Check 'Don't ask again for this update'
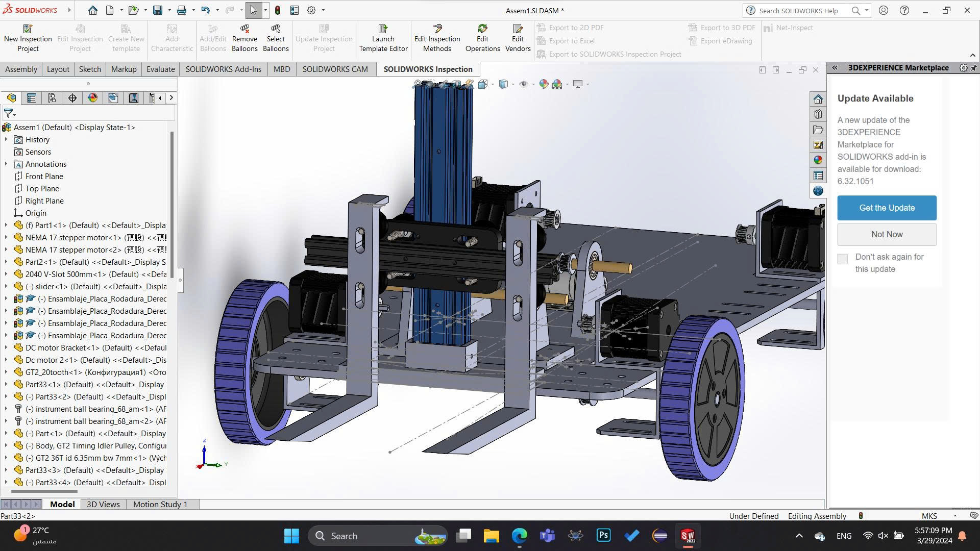This screenshot has height=551, width=980. pyautogui.click(x=842, y=259)
